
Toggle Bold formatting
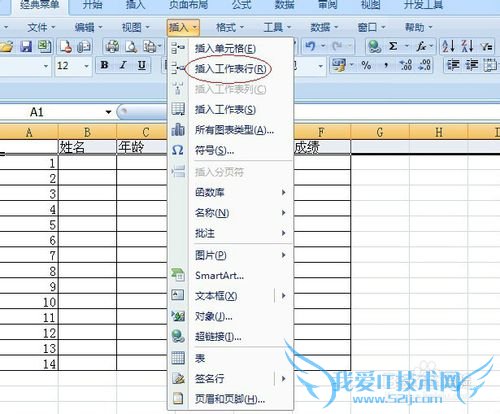(x=104, y=65)
